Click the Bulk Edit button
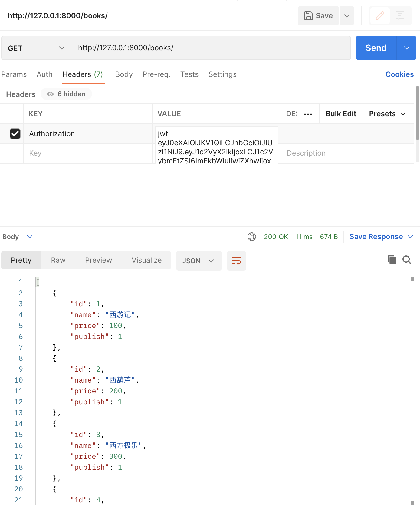Screen dimensions: 420x509 pos(341,114)
